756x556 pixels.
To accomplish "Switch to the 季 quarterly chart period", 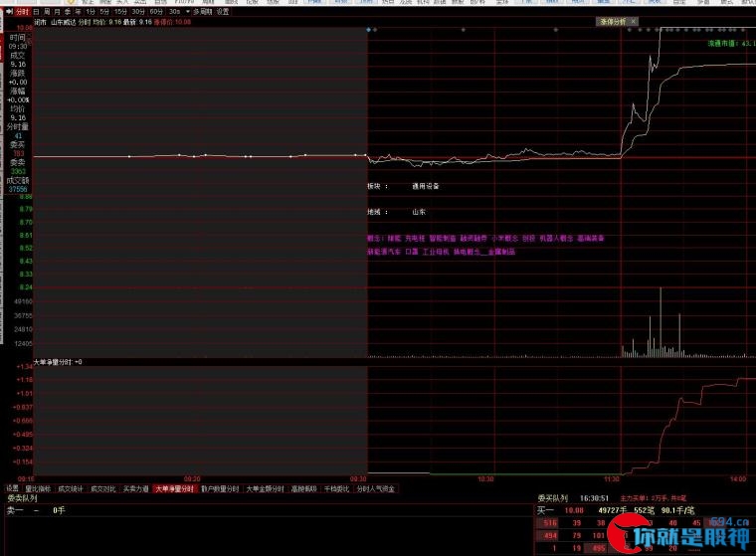I will pos(68,12).
